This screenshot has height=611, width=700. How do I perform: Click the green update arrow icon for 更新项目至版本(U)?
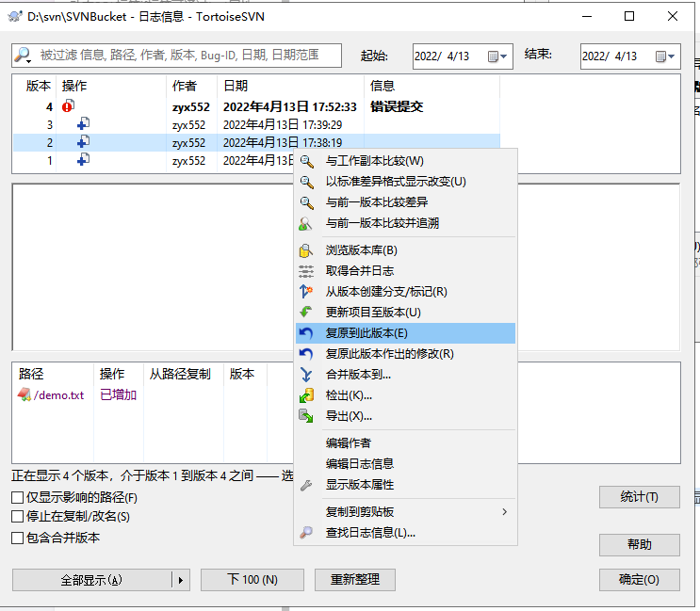tap(306, 313)
